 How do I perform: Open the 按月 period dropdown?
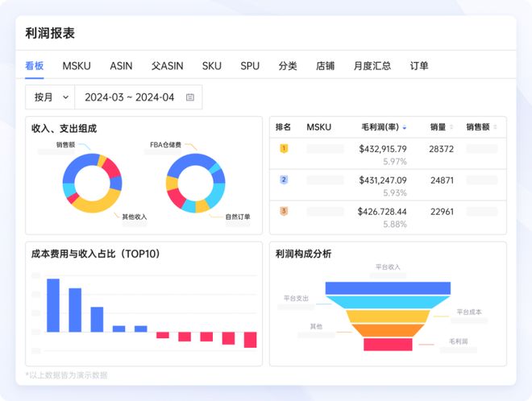point(50,97)
